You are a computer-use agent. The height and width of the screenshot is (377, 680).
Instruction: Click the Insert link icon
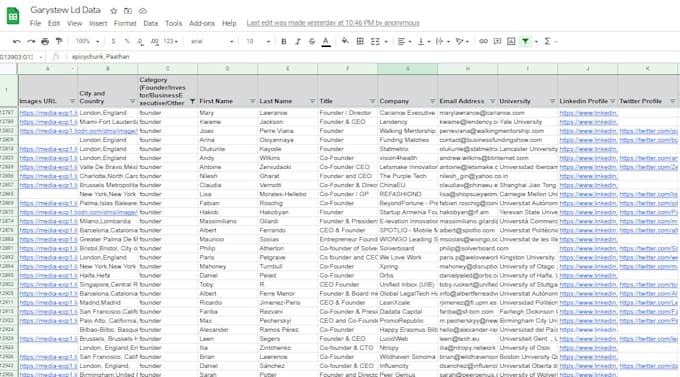pyautogui.click(x=483, y=41)
